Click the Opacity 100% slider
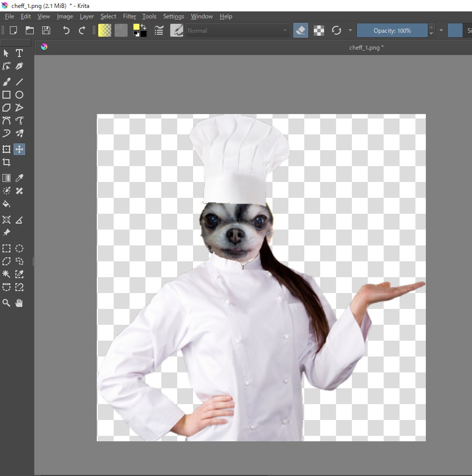472x476 pixels. [393, 30]
